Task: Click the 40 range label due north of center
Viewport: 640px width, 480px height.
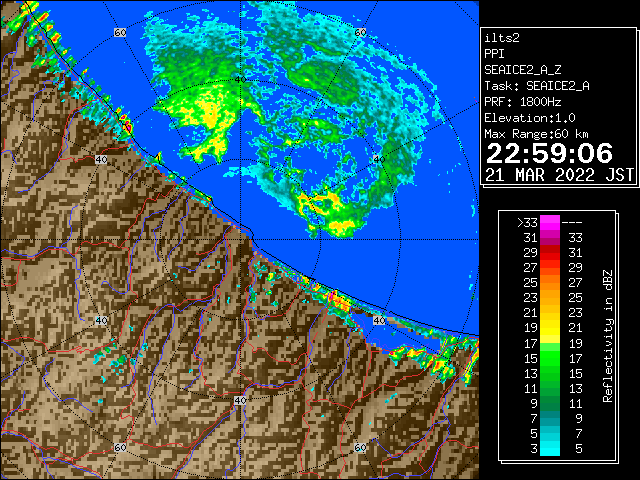Action: [240, 80]
